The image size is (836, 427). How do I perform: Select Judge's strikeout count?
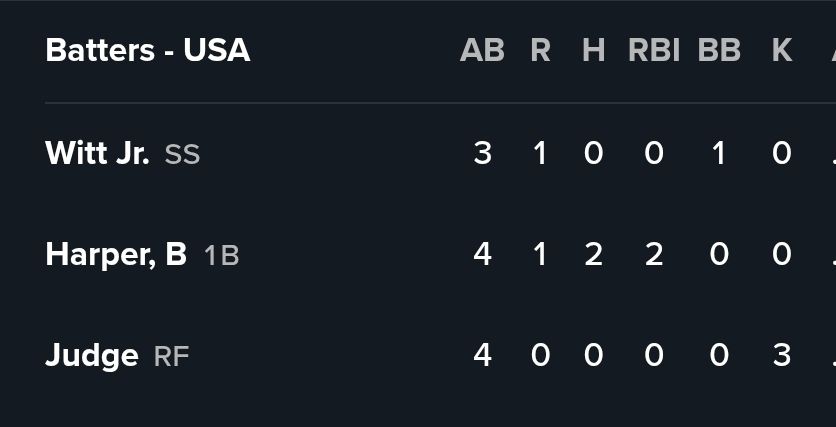coord(782,355)
